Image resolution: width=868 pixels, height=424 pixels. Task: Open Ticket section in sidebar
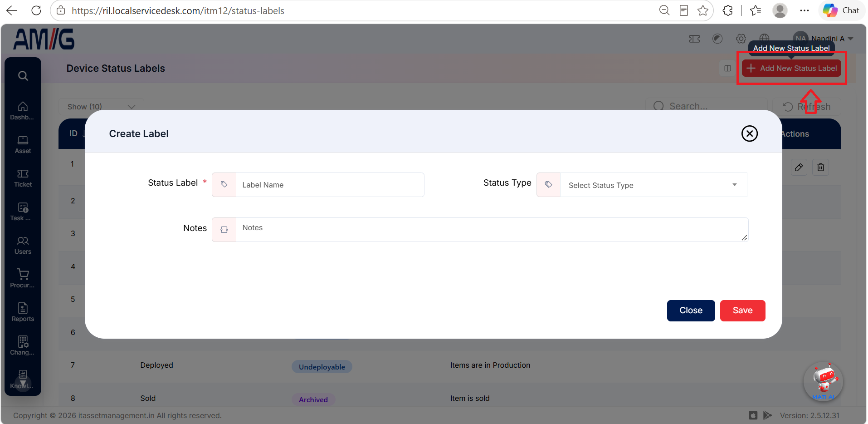(23, 178)
